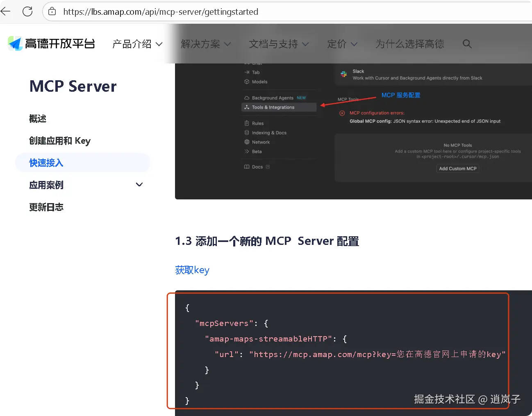Click the browser back arrow
This screenshot has width=532, height=416.
pyautogui.click(x=6, y=11)
